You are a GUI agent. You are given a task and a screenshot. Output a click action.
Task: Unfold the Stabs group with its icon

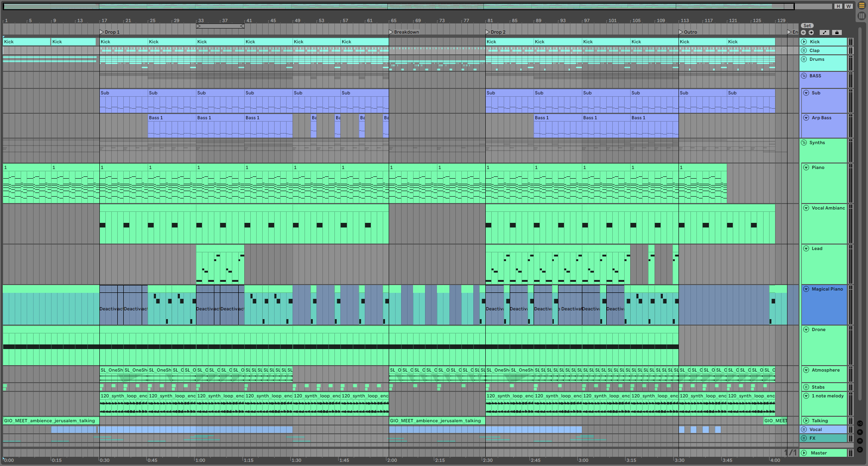pos(806,387)
